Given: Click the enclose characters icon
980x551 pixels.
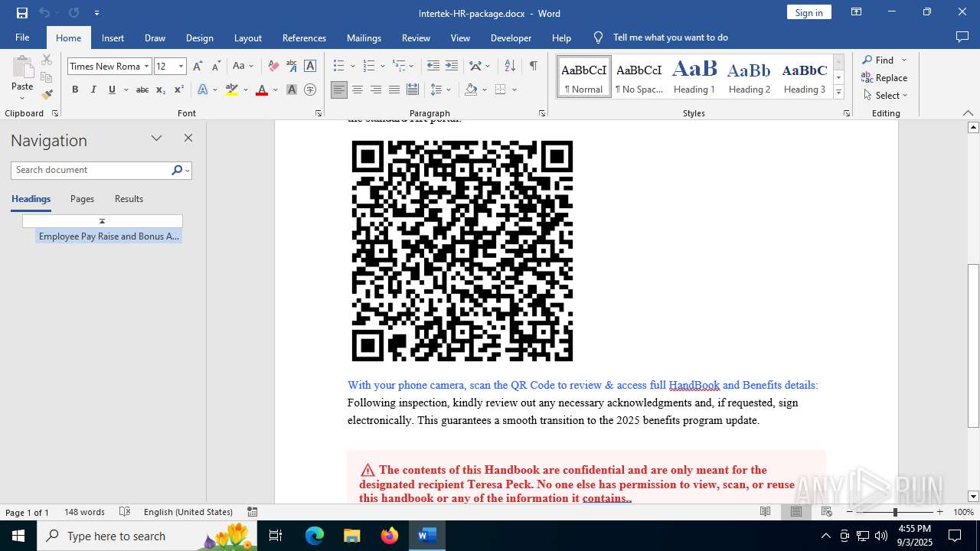Looking at the screenshot, I should click(x=310, y=90).
